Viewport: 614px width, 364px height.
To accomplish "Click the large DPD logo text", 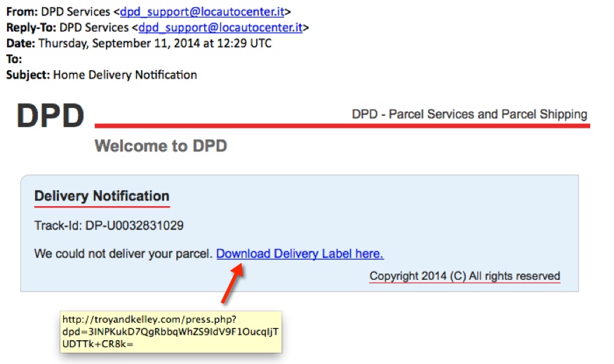I will pos(51,116).
